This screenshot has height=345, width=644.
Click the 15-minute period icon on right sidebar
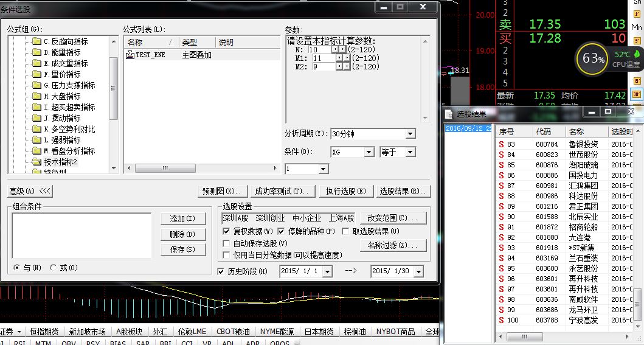click(x=637, y=80)
